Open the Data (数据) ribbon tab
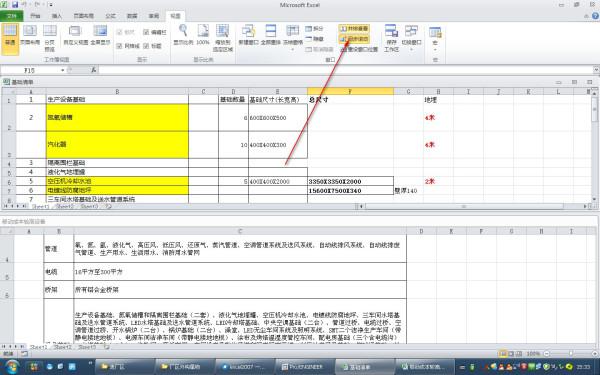 tap(132, 16)
